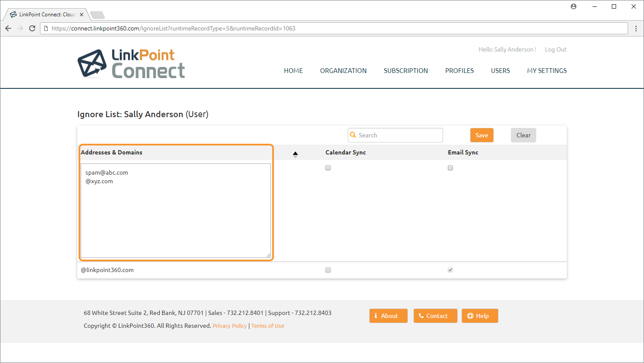644x363 pixels.
Task: Toggle Calendar Sync for @linkpoint360.com
Action: [x=328, y=270]
